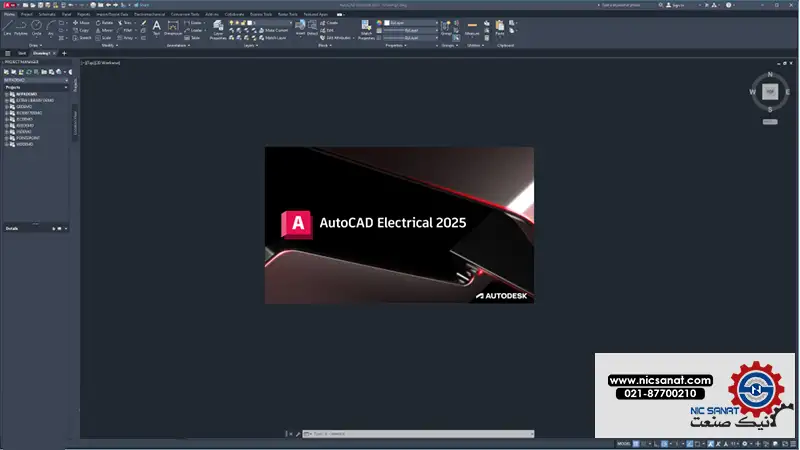This screenshot has height=450, width=800.
Task: Open the Panel ribbon tab
Action: [x=67, y=14]
